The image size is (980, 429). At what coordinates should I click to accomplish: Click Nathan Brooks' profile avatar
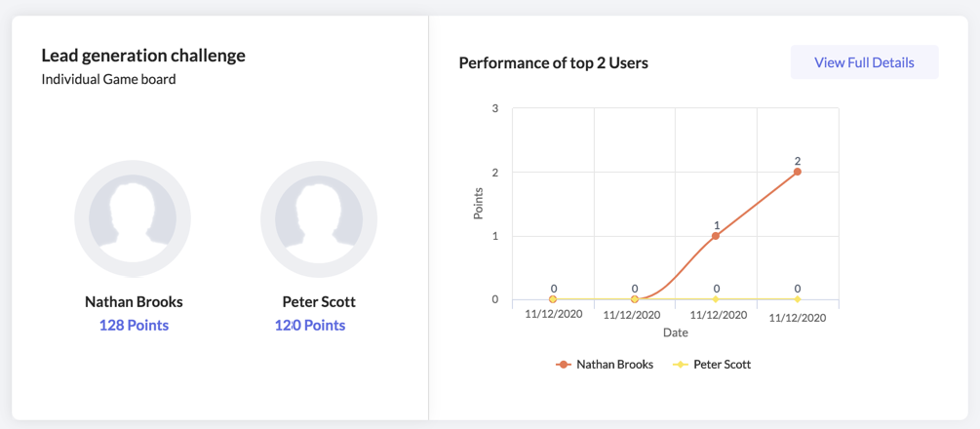pos(133,218)
